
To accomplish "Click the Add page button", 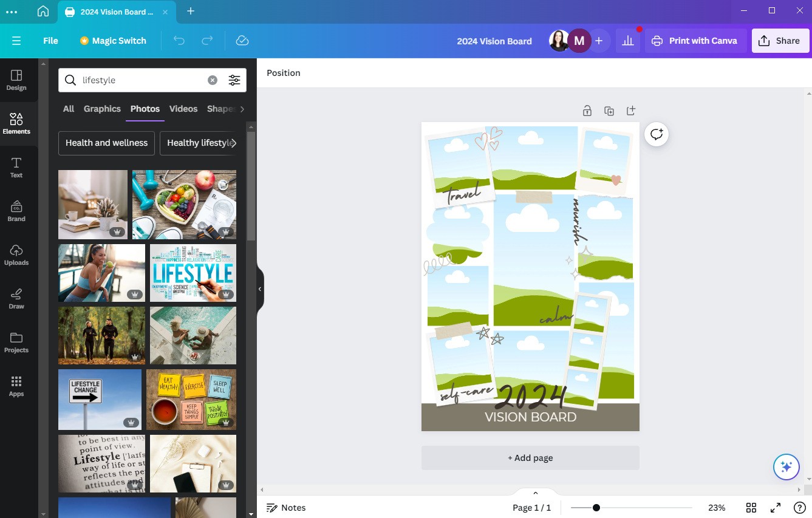I will 530,457.
